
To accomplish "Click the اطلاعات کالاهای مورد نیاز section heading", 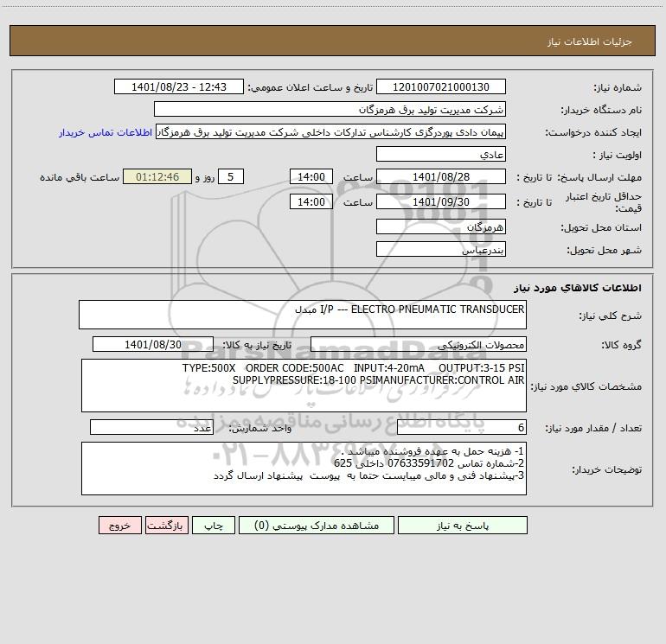I will click(x=578, y=288).
